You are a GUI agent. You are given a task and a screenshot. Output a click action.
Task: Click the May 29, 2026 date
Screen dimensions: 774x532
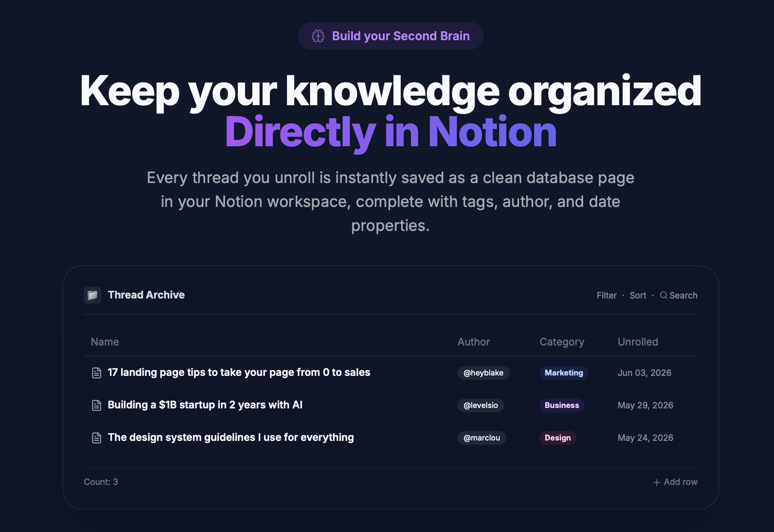click(645, 405)
